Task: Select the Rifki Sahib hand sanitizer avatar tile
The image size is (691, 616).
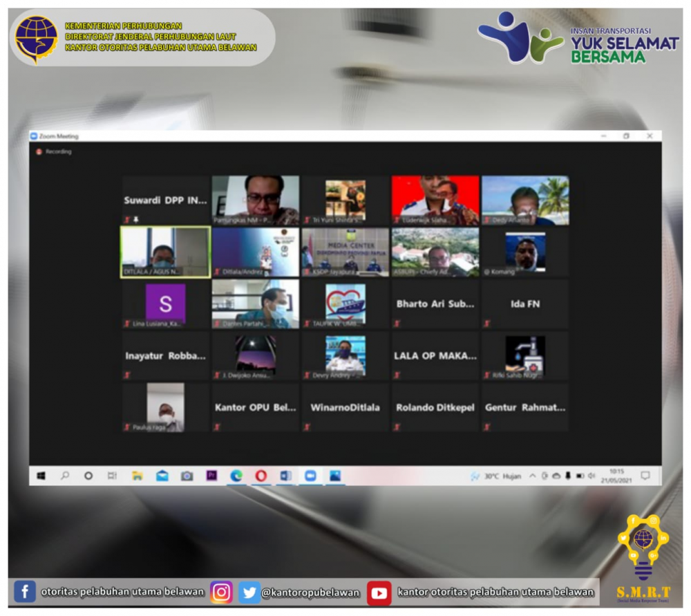Action: click(x=525, y=355)
